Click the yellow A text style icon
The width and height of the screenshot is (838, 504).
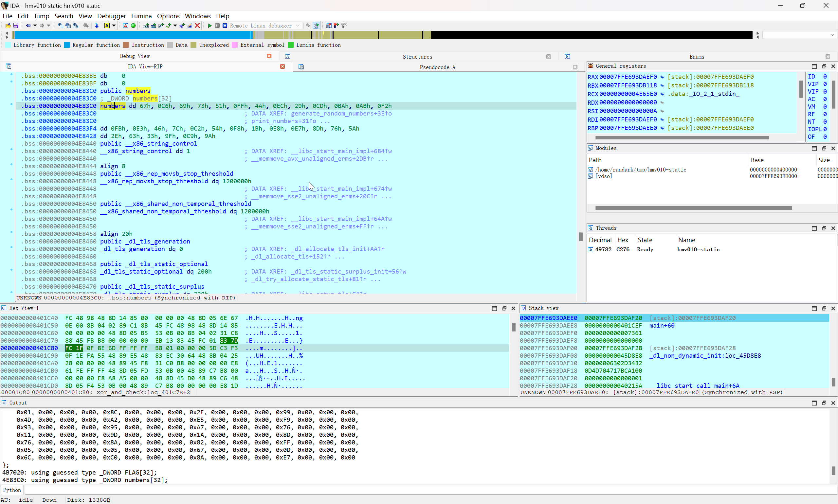(107, 26)
